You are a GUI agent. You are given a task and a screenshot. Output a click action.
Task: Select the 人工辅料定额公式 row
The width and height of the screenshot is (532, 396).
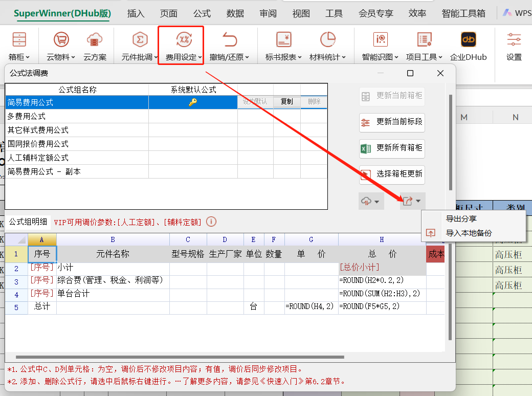(x=166, y=158)
